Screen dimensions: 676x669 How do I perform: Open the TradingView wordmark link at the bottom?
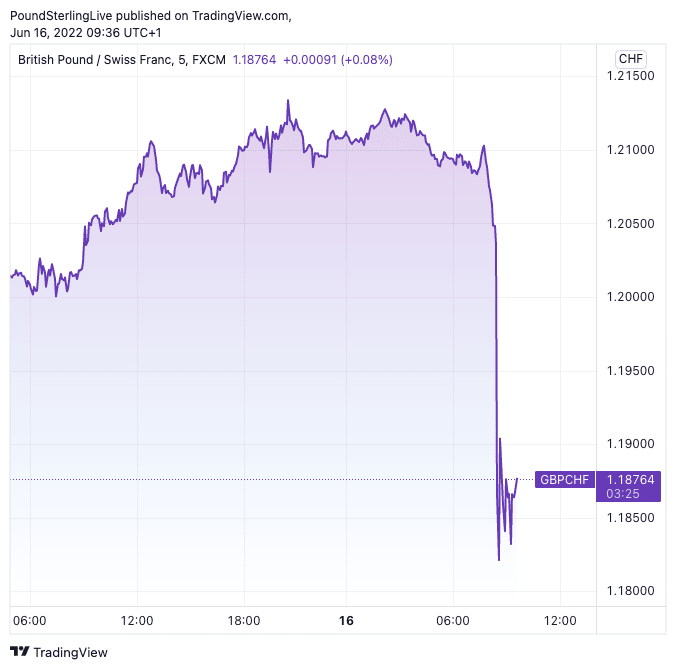[70, 652]
